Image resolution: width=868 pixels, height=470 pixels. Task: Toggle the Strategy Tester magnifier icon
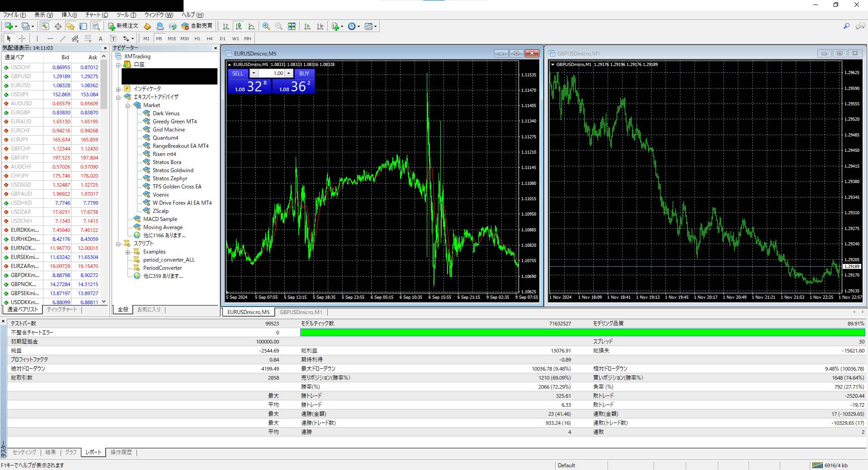pyautogui.click(x=95, y=26)
